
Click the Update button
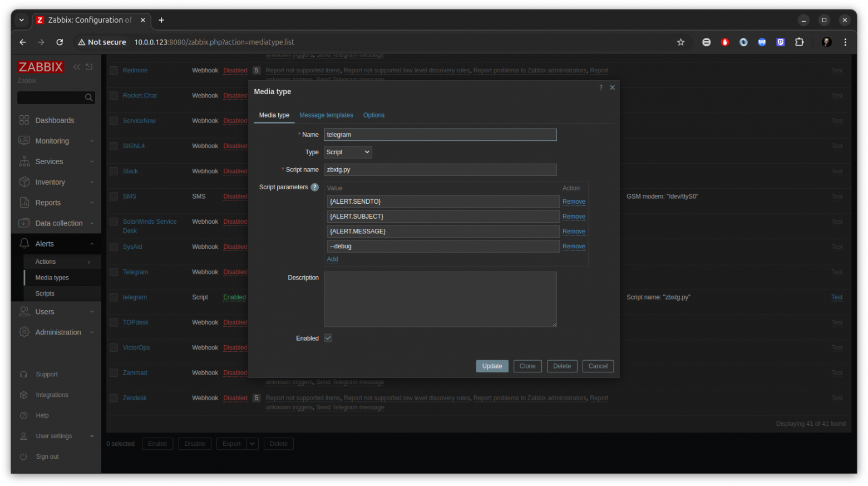[x=492, y=366]
